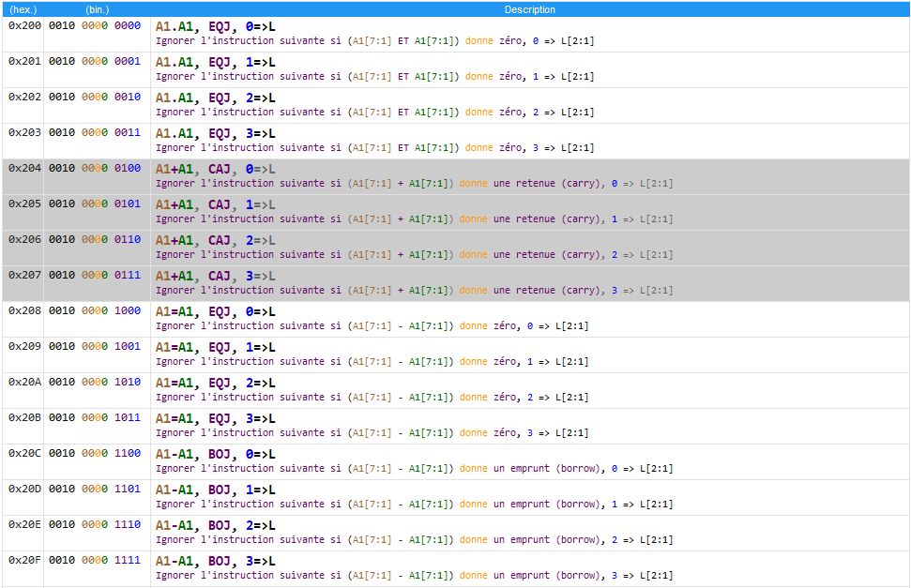
Task: Select hex address 0x20F
Action: [24, 560]
